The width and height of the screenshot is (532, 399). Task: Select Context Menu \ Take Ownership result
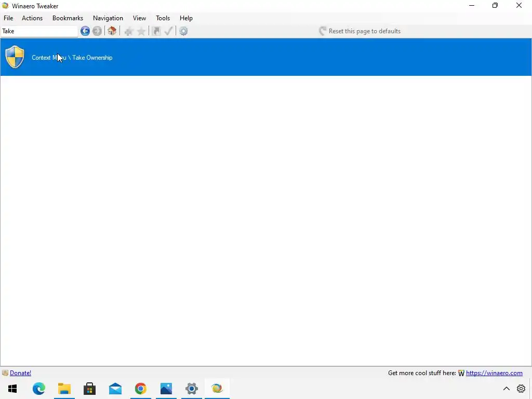pos(266,57)
